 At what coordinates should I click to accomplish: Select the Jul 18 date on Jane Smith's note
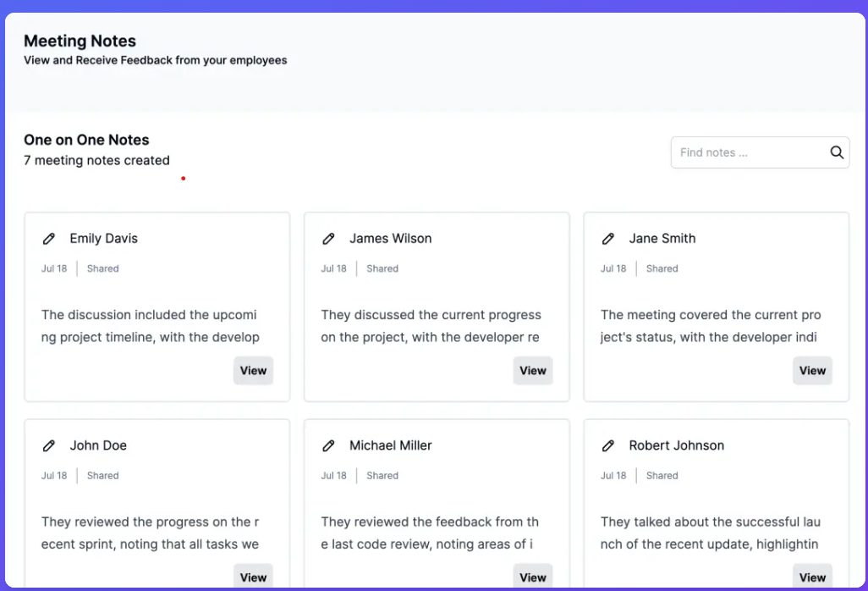click(x=613, y=268)
